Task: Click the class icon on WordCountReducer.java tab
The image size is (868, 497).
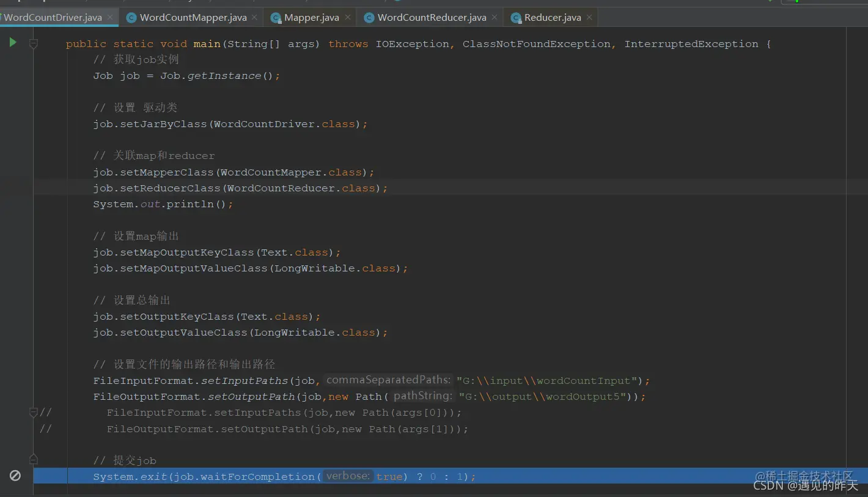Action: click(x=369, y=18)
